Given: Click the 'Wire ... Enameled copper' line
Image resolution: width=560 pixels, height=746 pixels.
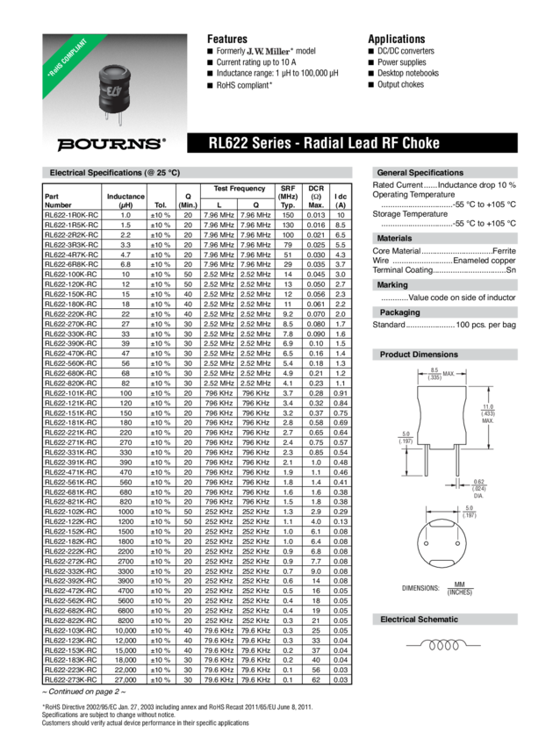Looking at the screenshot, I should click(444, 261).
